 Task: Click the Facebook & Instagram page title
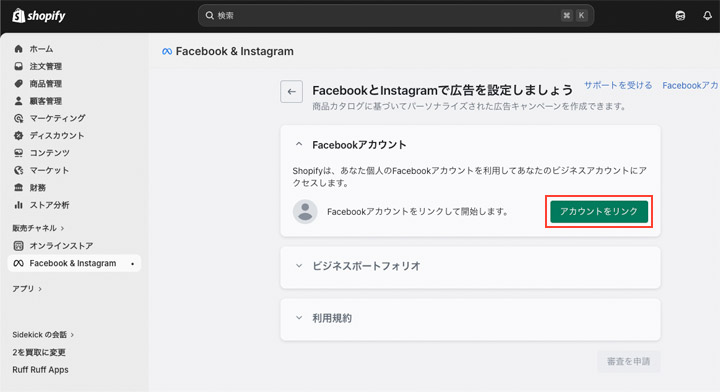[x=235, y=51]
